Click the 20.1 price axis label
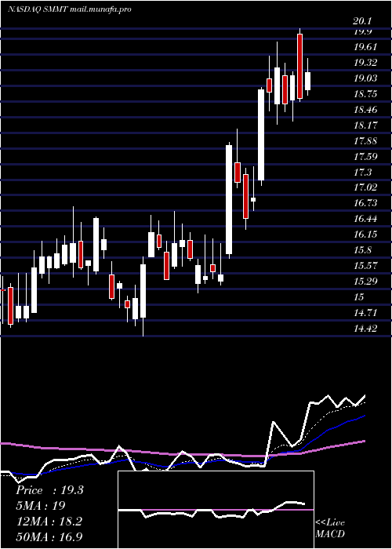Image resolution: width=392 pixels, height=549 pixels. click(x=362, y=21)
